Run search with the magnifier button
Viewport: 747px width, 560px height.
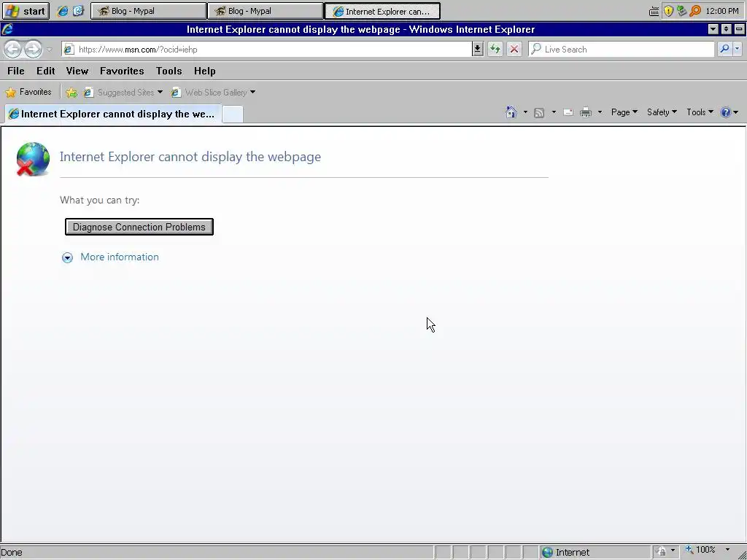724,49
